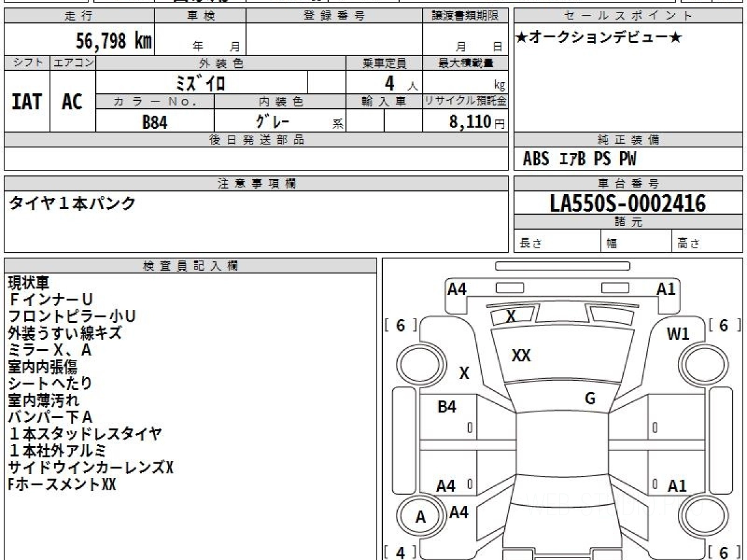Click the exterior color value ミズイロ
747x560 pixels.
[x=201, y=83]
